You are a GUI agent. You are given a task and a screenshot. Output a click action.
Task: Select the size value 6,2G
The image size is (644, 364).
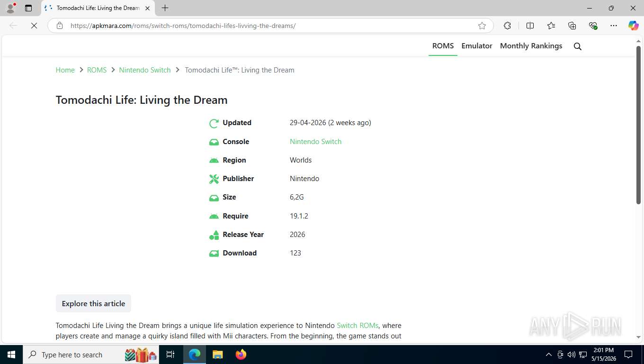point(296,197)
